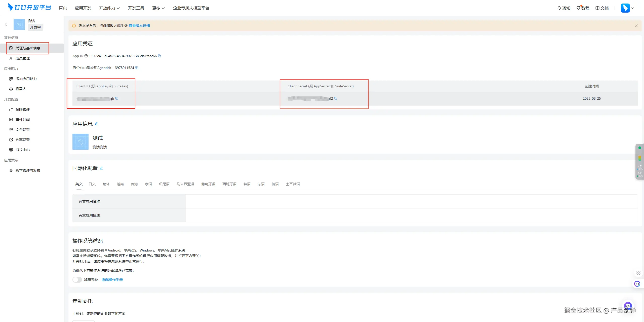This screenshot has width=644, height=322.
Task: Copy the Client ID key
Action: (117, 98)
